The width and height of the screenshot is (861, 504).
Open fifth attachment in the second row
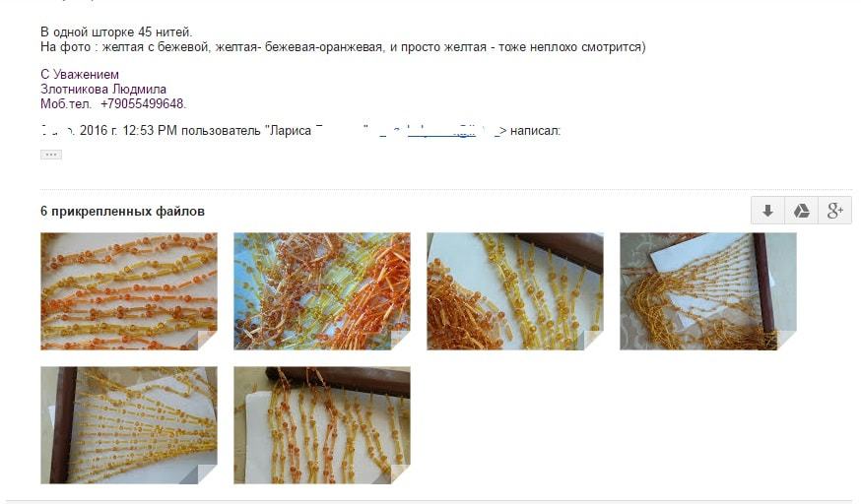[x=129, y=425]
